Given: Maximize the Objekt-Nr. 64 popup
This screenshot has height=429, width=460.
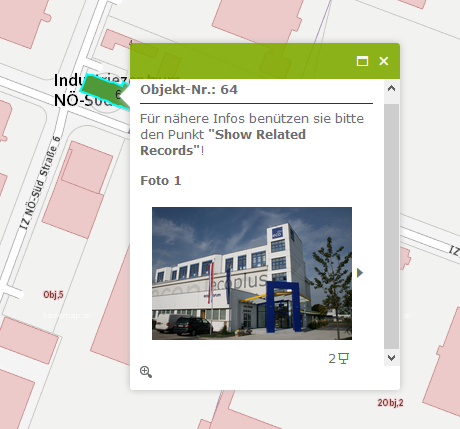Looking at the screenshot, I should [x=362, y=61].
